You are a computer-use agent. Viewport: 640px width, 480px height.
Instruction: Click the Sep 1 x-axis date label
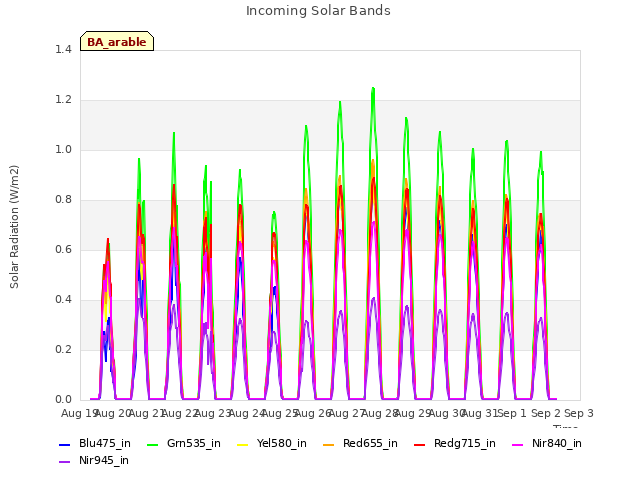click(512, 413)
